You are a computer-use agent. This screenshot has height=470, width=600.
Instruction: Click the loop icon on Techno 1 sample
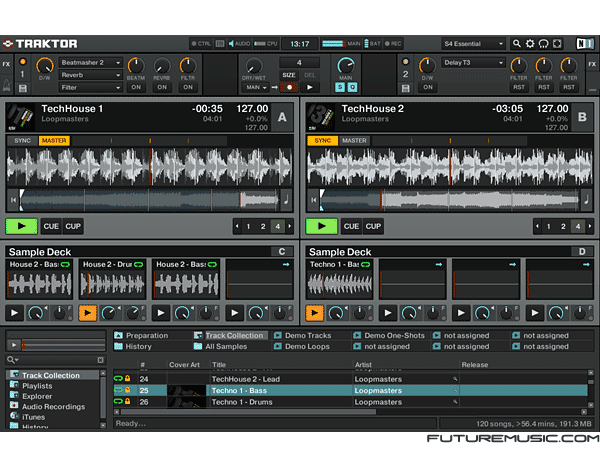[365, 264]
